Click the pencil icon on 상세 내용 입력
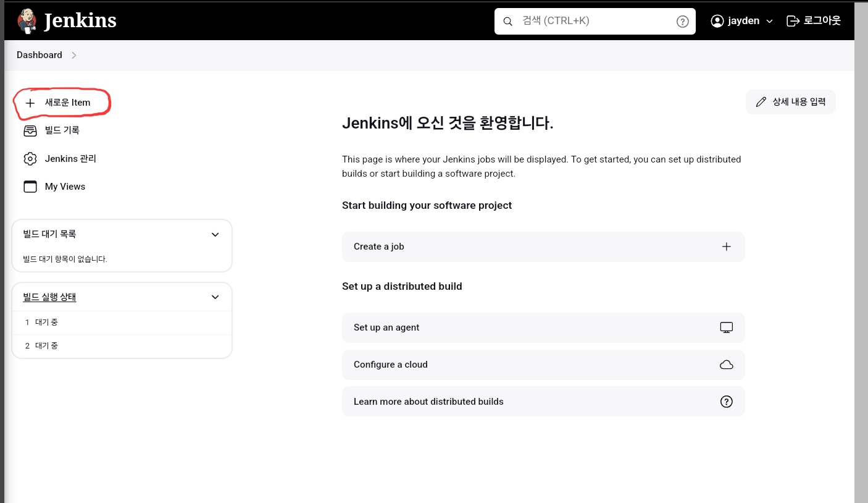Image resolution: width=868 pixels, height=503 pixels. [x=761, y=101]
